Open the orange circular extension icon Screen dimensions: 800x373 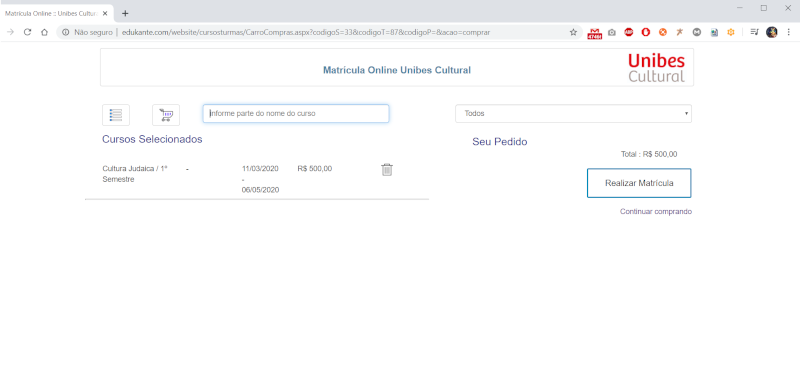click(x=663, y=32)
